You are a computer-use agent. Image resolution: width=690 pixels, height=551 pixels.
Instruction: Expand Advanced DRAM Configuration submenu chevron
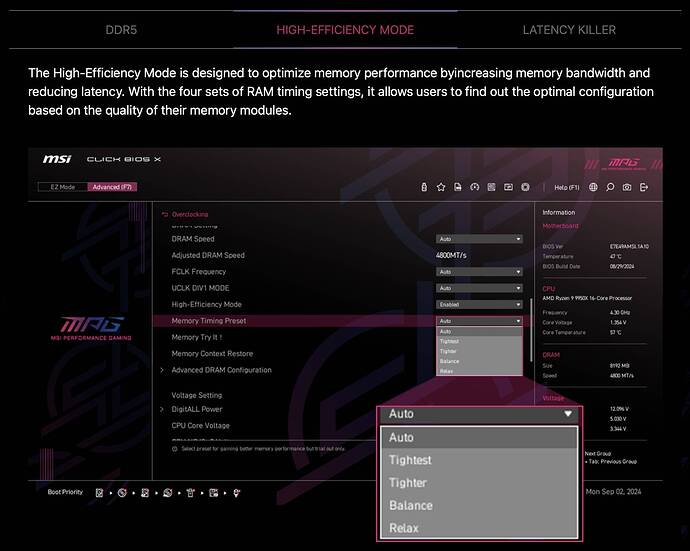(162, 370)
